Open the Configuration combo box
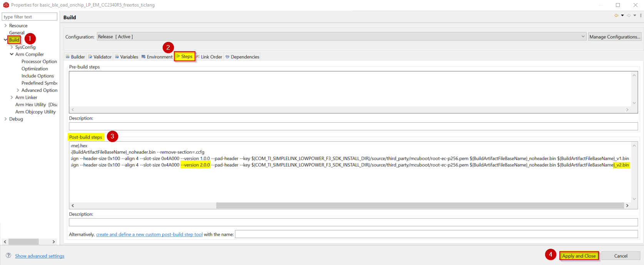The height and width of the screenshot is (265, 644). (x=341, y=37)
